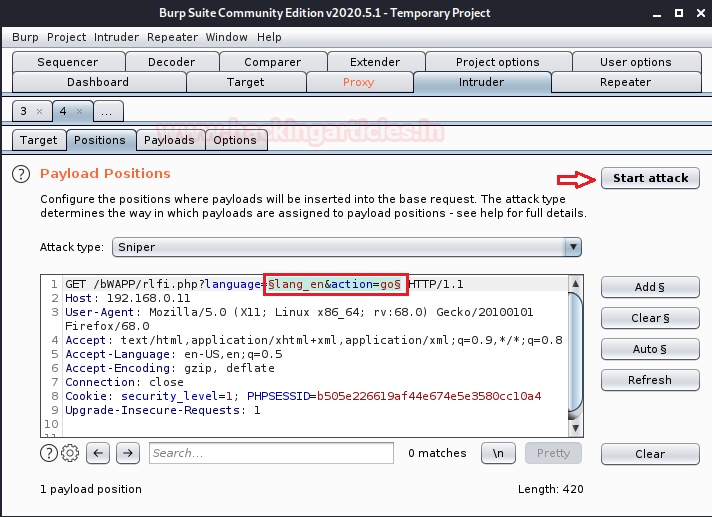Click the Clear button below Refresh
712x517 pixels.
click(x=650, y=454)
